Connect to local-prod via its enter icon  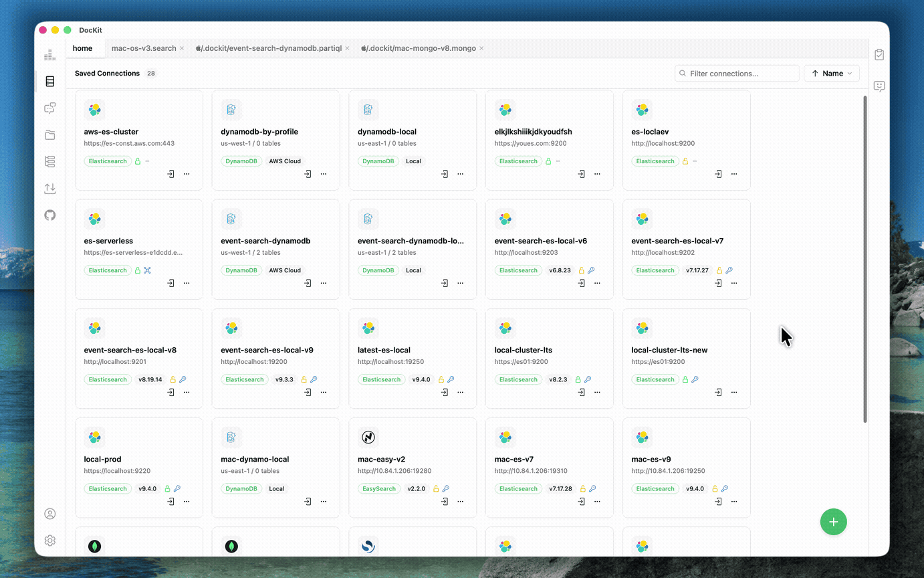point(171,501)
